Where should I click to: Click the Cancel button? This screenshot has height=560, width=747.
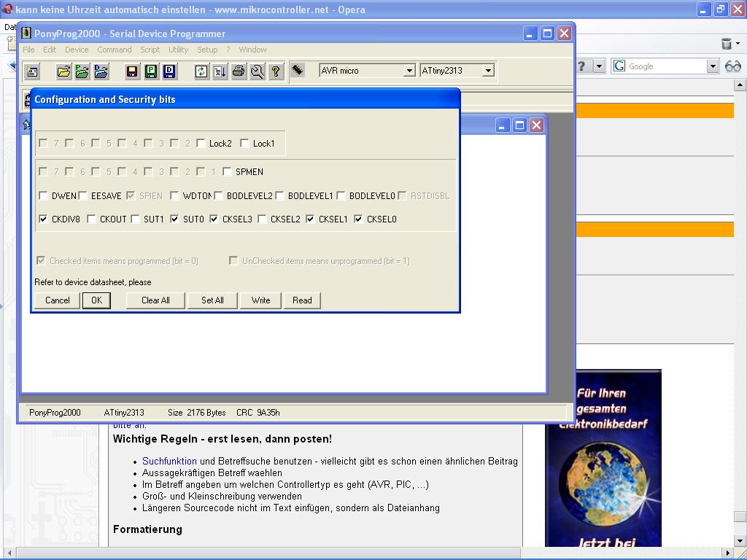coord(57,300)
